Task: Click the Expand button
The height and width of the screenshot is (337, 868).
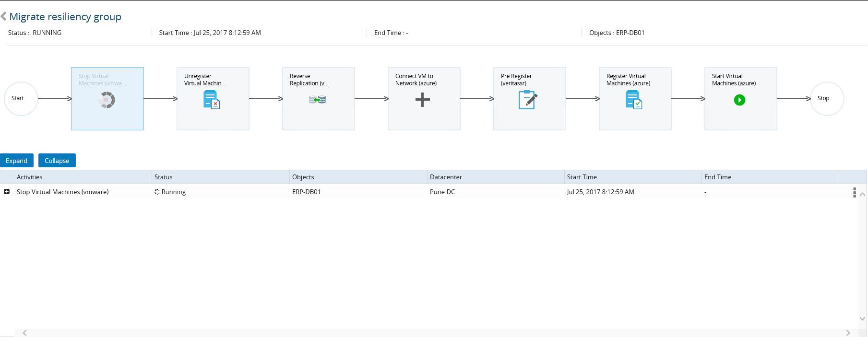Action: click(17, 161)
